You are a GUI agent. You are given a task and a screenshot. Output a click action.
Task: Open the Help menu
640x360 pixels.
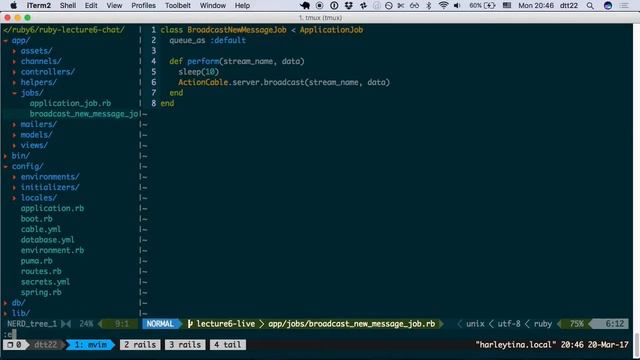pos(242,5)
